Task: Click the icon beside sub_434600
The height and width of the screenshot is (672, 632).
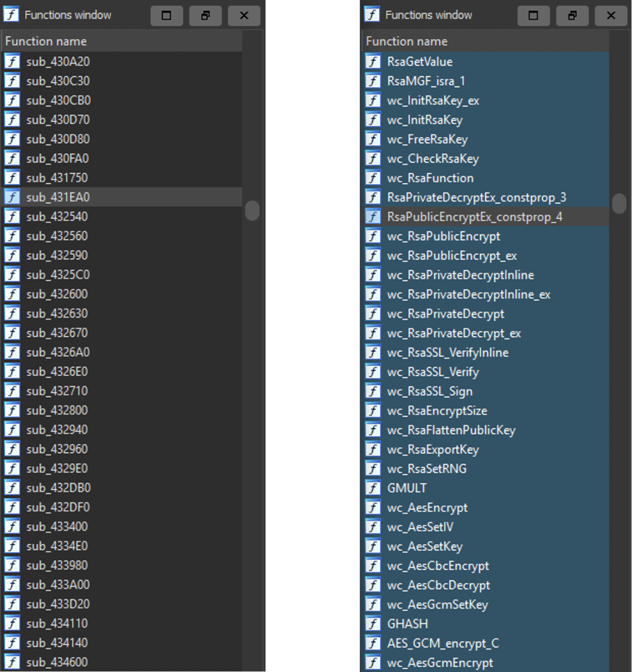Action: [x=12, y=662]
